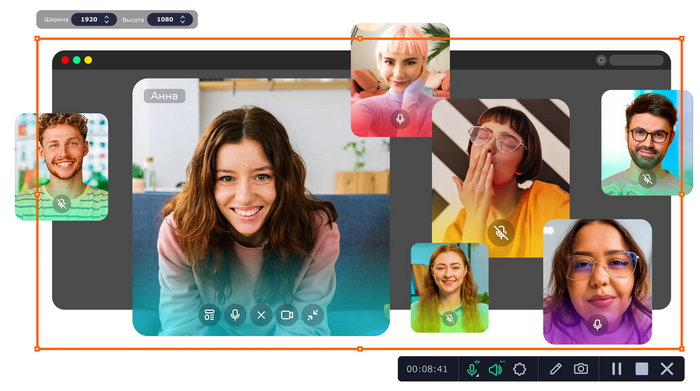Unmute the curly-haired man in striped shirt
This screenshot has width=700, height=391.
tap(62, 204)
